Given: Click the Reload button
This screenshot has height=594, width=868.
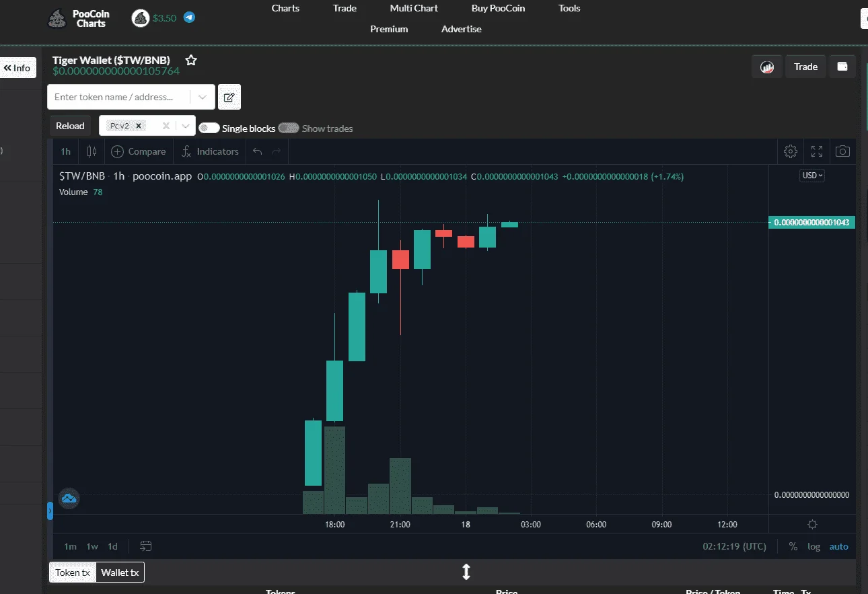Looking at the screenshot, I should (x=70, y=126).
